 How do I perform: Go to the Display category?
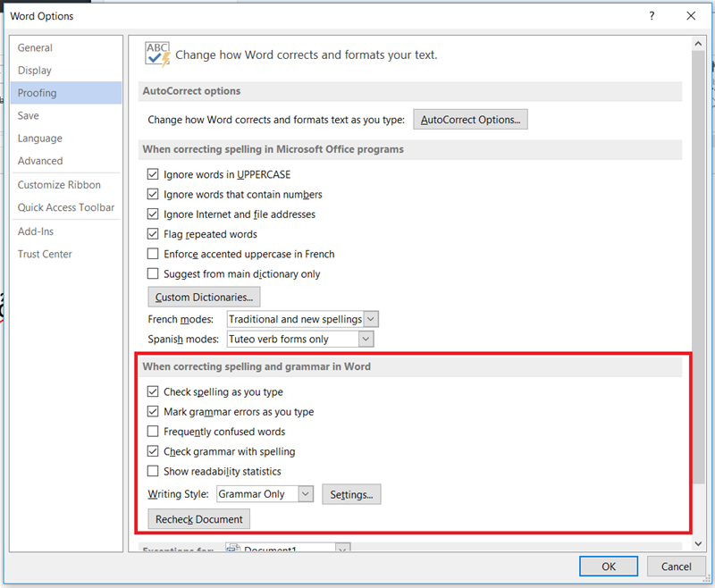35,71
